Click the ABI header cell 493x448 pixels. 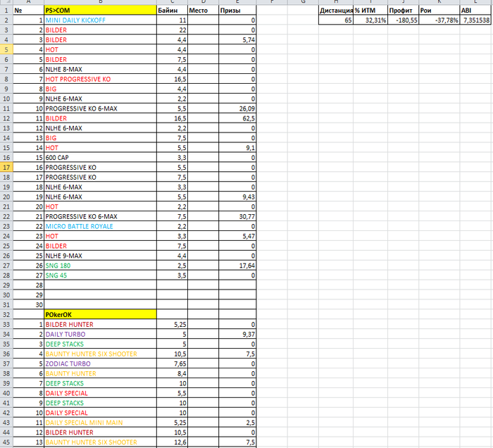tap(475, 11)
